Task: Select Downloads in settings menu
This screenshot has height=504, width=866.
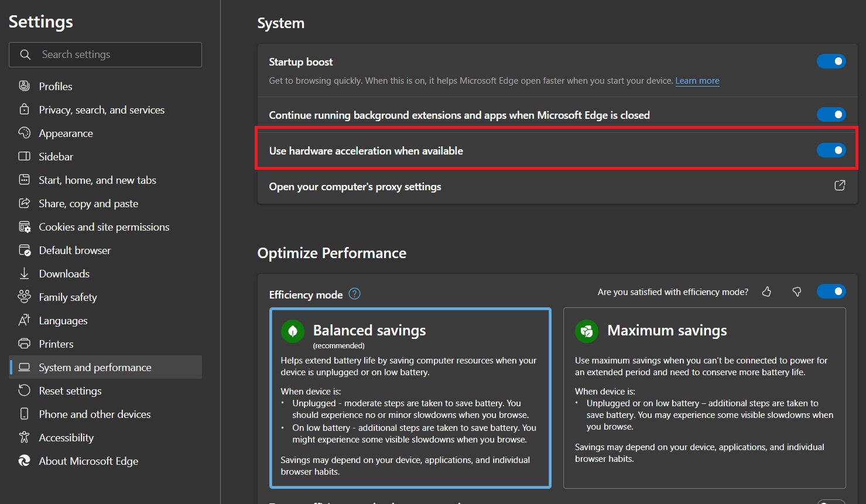Action: (105, 273)
